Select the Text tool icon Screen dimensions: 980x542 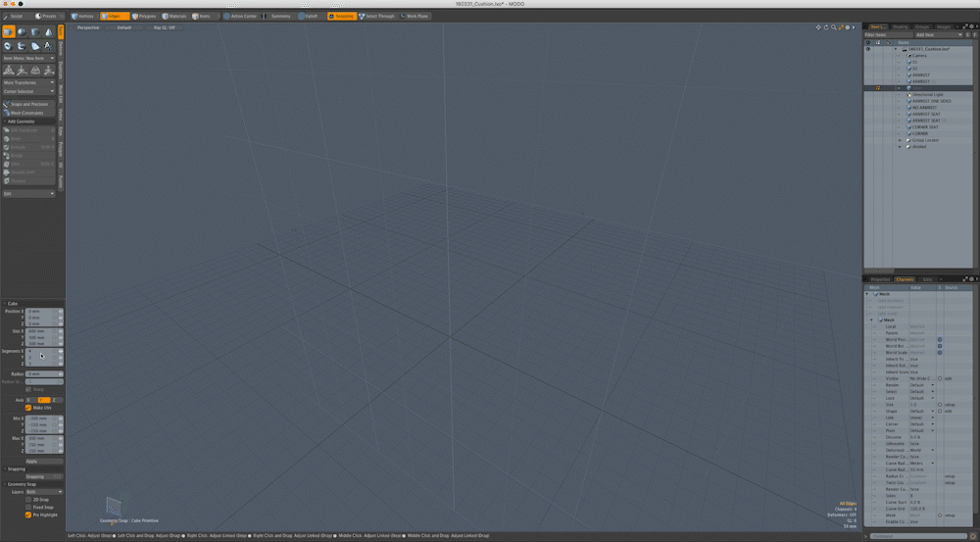(x=49, y=46)
